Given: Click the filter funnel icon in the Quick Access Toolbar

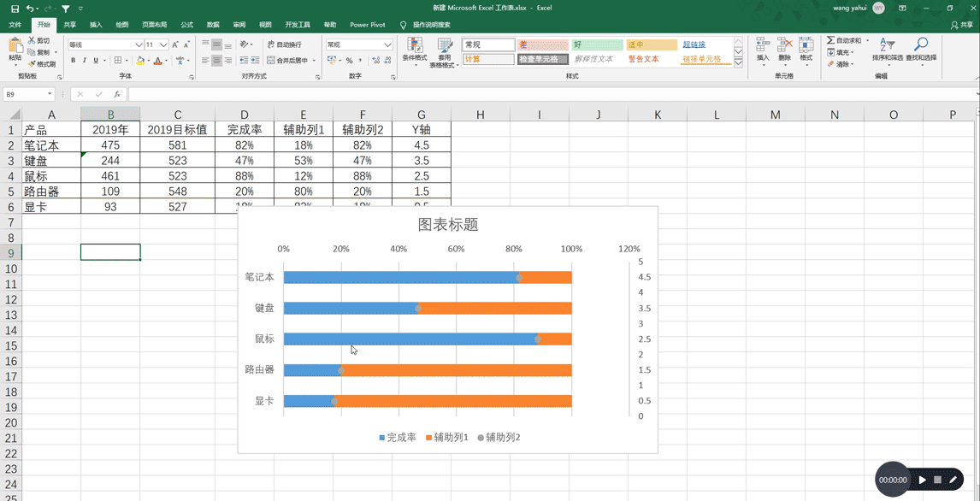Looking at the screenshot, I should (66, 9).
